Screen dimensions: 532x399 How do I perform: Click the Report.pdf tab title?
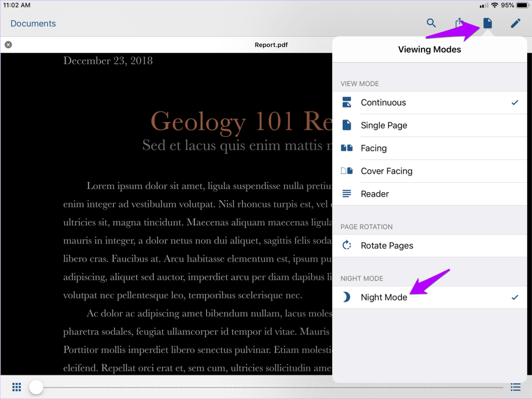(x=271, y=45)
